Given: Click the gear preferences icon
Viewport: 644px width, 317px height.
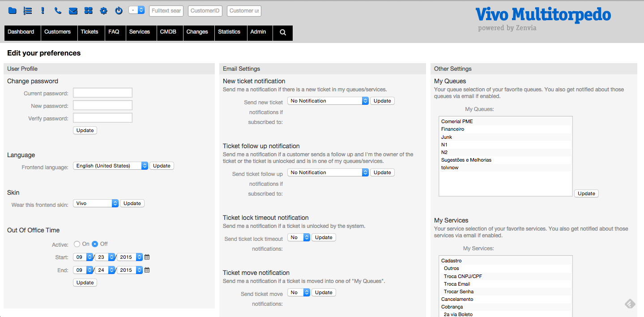Looking at the screenshot, I should pos(103,11).
